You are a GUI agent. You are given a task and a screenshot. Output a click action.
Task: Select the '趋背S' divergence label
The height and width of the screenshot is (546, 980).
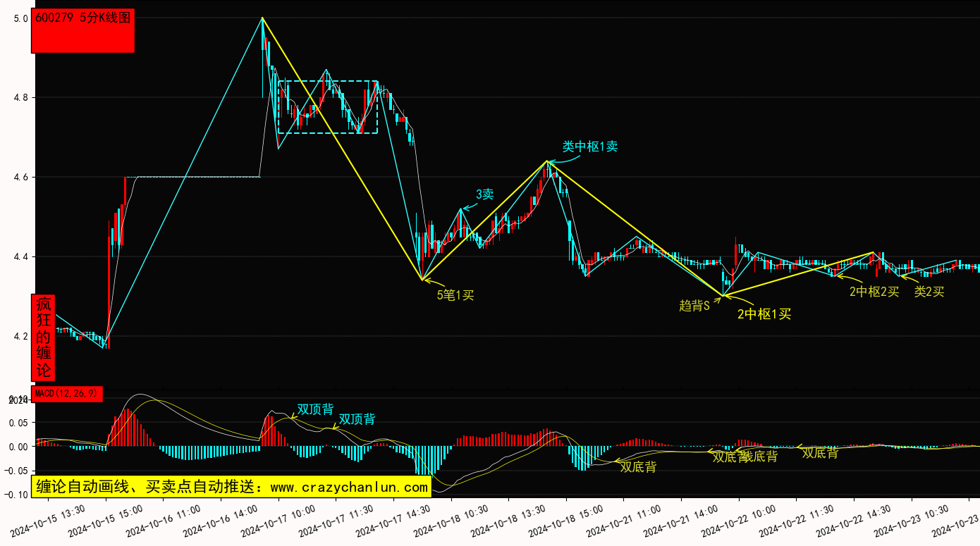pyautogui.click(x=694, y=305)
